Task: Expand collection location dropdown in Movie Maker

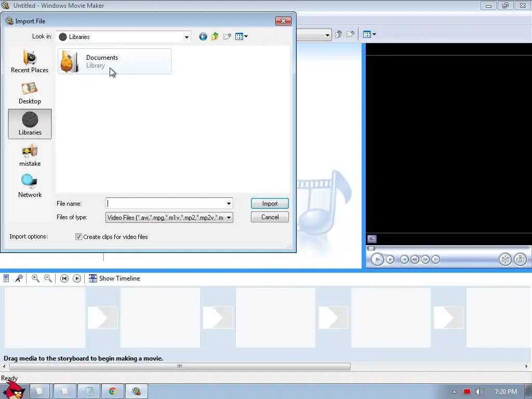Action: [327, 35]
